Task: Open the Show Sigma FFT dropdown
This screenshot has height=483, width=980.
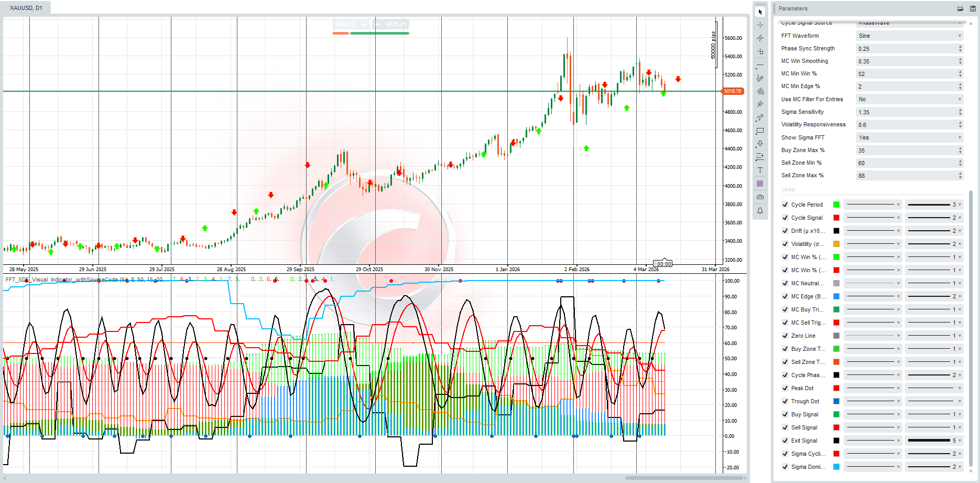Action: pyautogui.click(x=909, y=137)
